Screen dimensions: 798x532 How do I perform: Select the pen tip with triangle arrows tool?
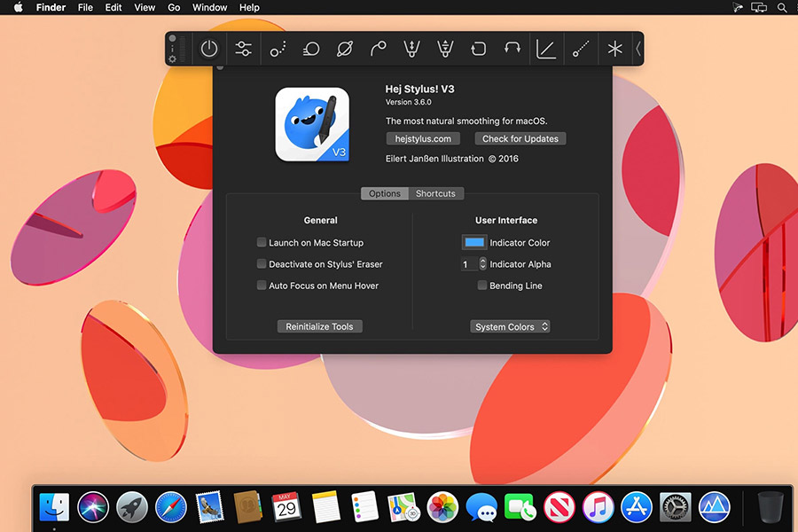coord(445,49)
